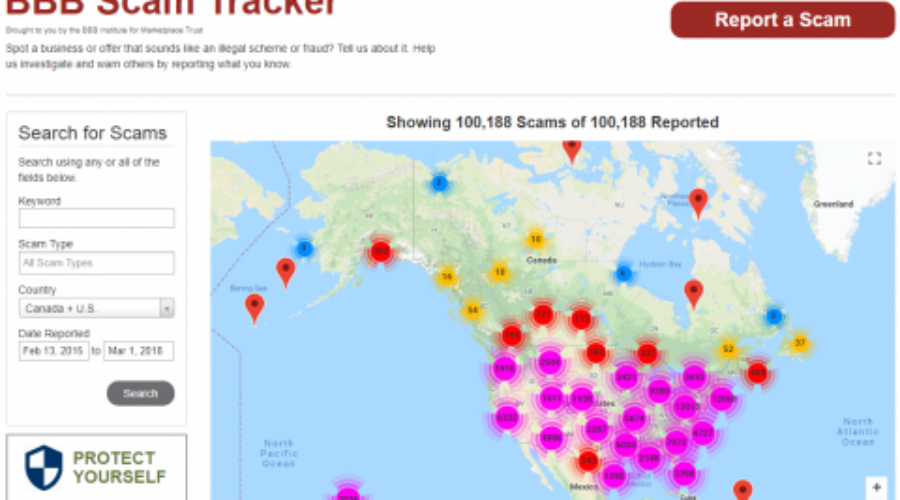Open the yellow 52 cluster
900x500 pixels.
coord(728,349)
